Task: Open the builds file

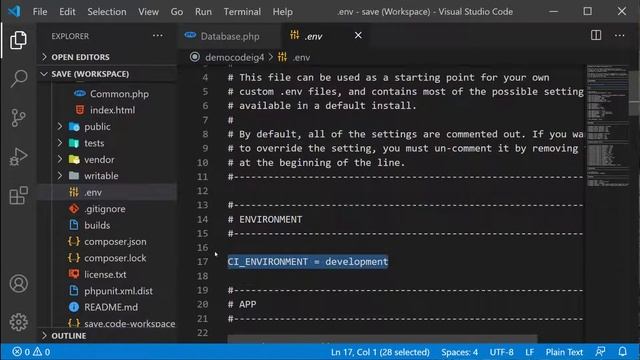Action: point(97,225)
